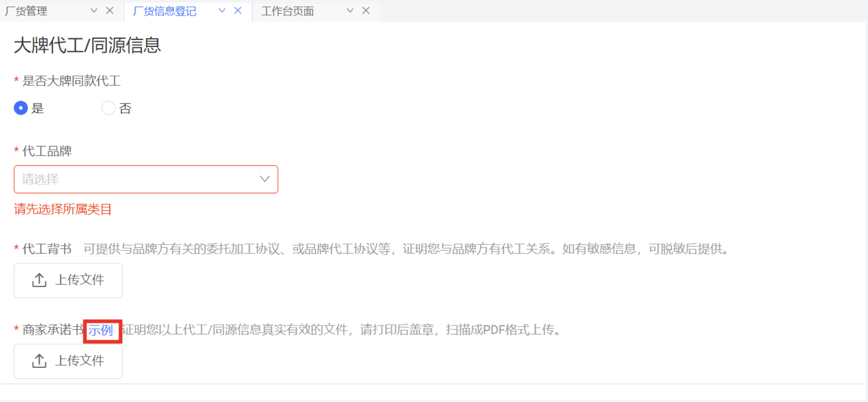Click the 请先选择所属类目 error text
This screenshot has height=402, width=868.
click(x=63, y=209)
